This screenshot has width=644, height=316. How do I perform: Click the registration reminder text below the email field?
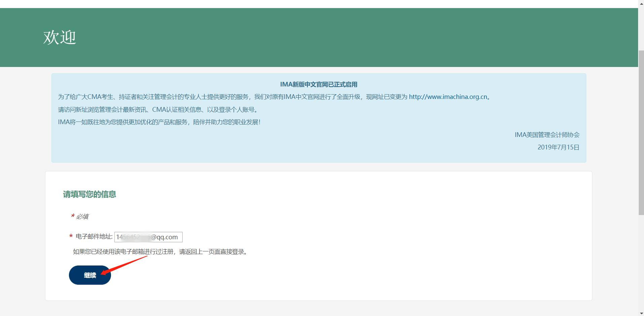(159, 252)
